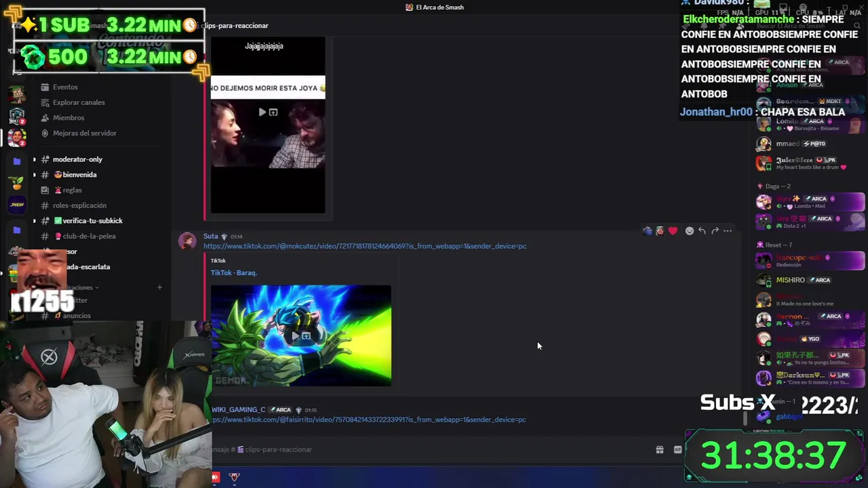Click Suta's profile avatar

[187, 241]
